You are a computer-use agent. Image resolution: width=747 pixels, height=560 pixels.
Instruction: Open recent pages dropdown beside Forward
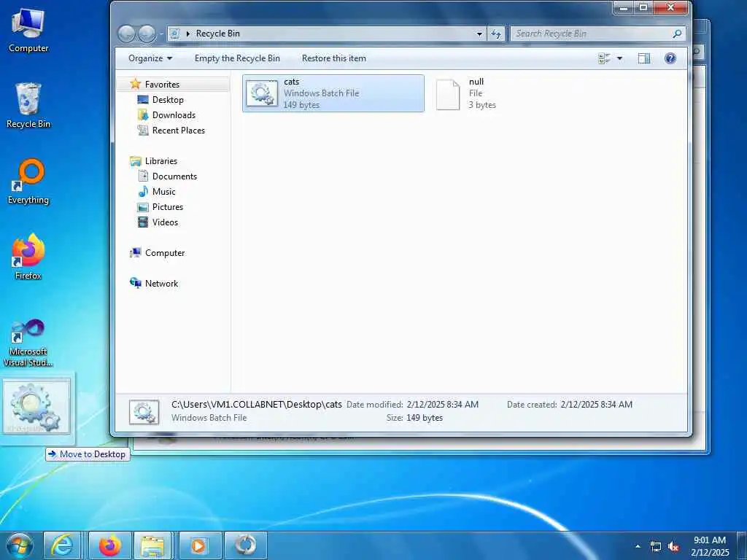click(161, 34)
